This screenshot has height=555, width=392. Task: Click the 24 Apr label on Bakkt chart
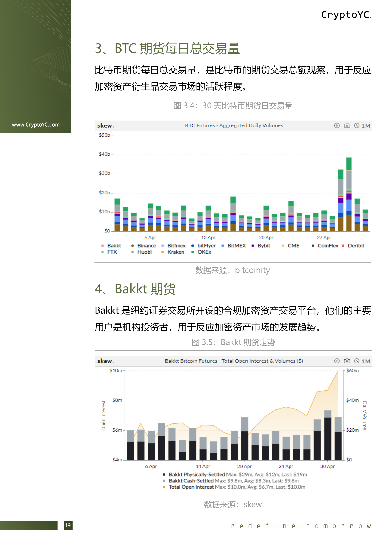(x=286, y=466)
